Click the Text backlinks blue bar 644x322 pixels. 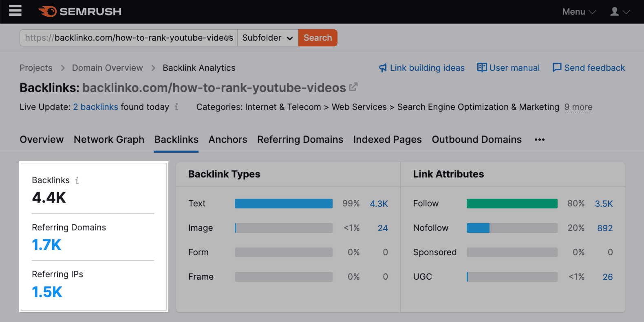283,204
